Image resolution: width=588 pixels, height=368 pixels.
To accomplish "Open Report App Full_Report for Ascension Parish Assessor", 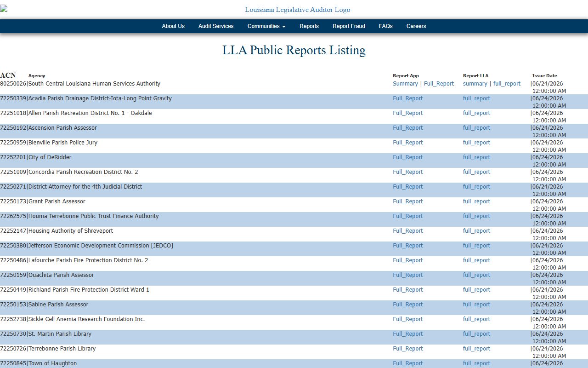I will pyautogui.click(x=408, y=128).
